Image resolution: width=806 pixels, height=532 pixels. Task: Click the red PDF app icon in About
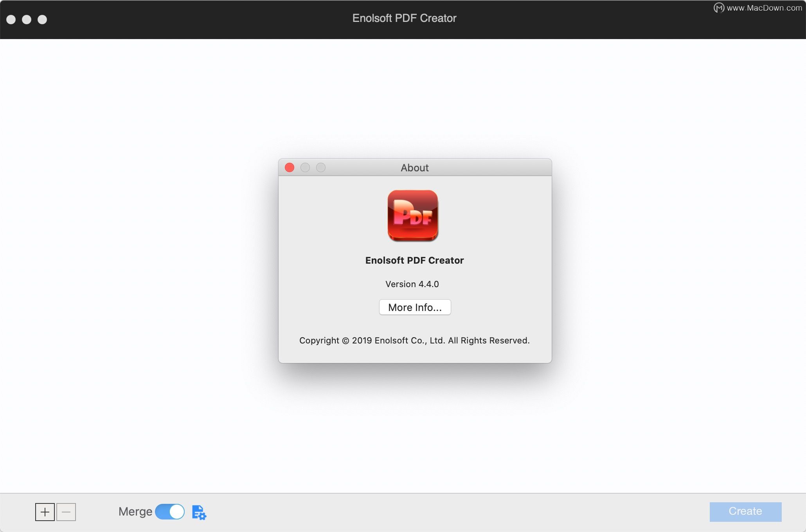413,216
